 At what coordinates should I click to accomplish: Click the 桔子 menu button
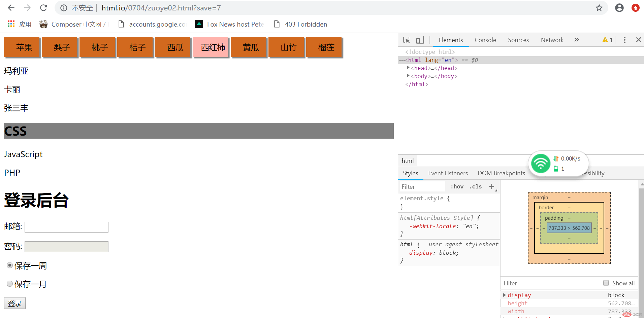[135, 47]
